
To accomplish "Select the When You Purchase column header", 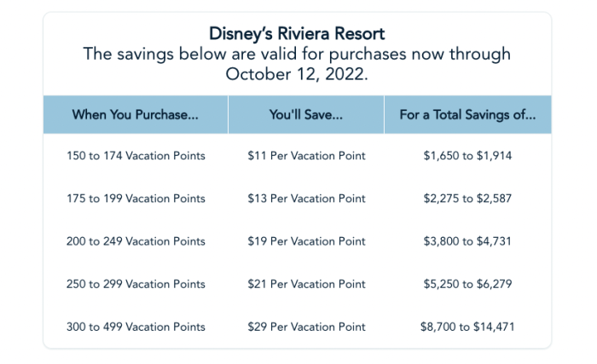I will pos(136,114).
